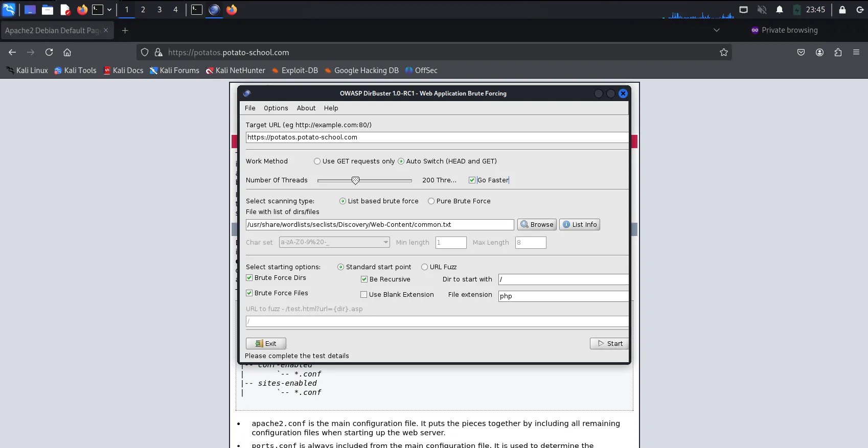Launch the text editor panel icon
Viewport: 868px width, 448px height.
pyautogui.click(x=65, y=10)
